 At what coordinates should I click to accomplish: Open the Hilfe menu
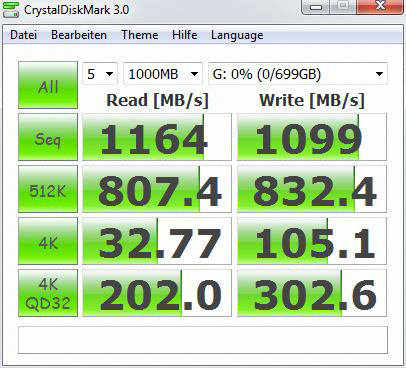click(184, 35)
